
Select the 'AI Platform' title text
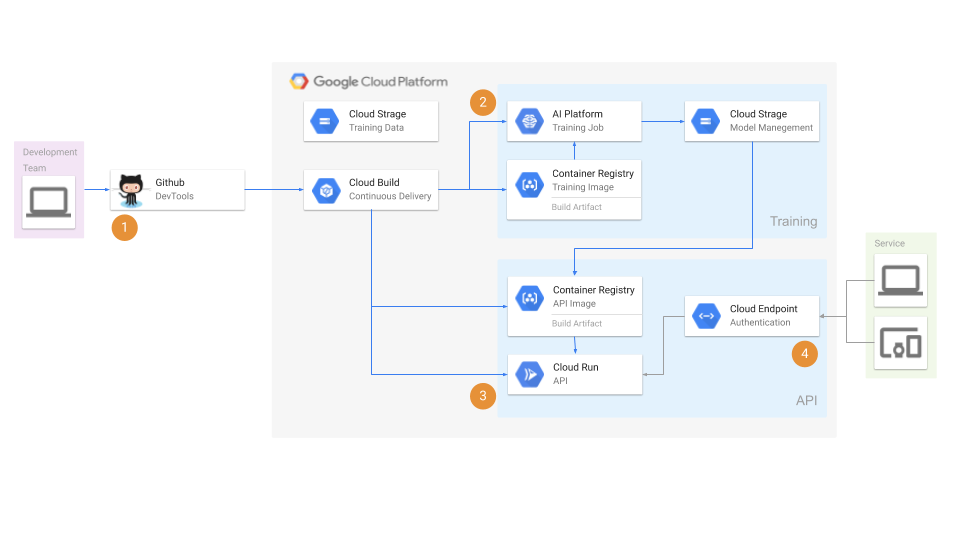click(577, 114)
